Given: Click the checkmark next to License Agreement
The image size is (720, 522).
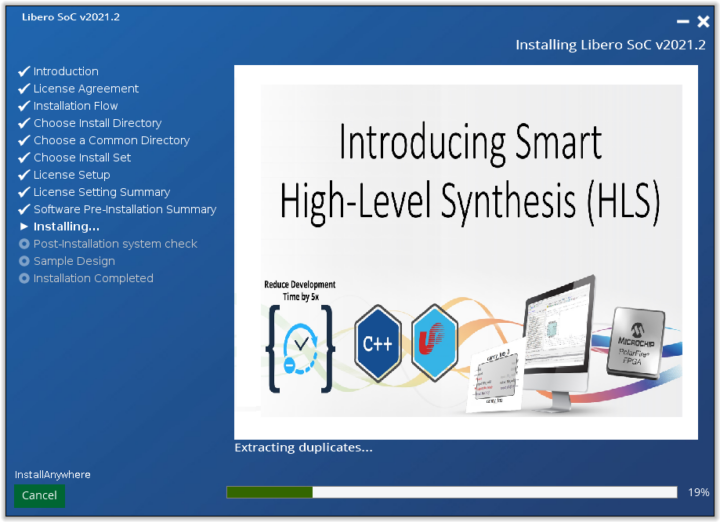Looking at the screenshot, I should (x=24, y=89).
